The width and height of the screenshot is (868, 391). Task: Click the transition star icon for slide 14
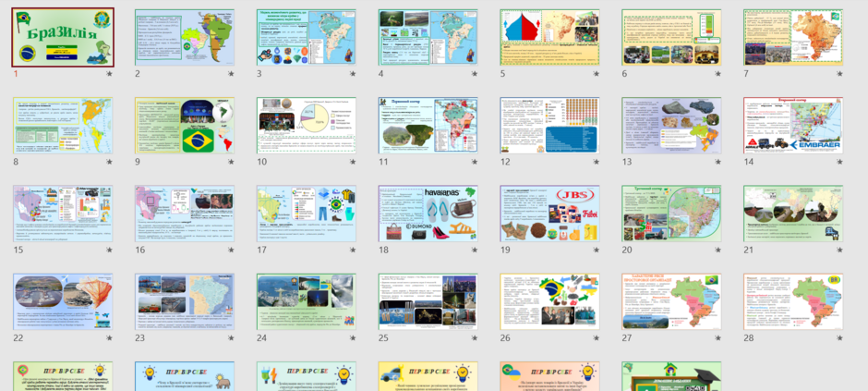[839, 162]
